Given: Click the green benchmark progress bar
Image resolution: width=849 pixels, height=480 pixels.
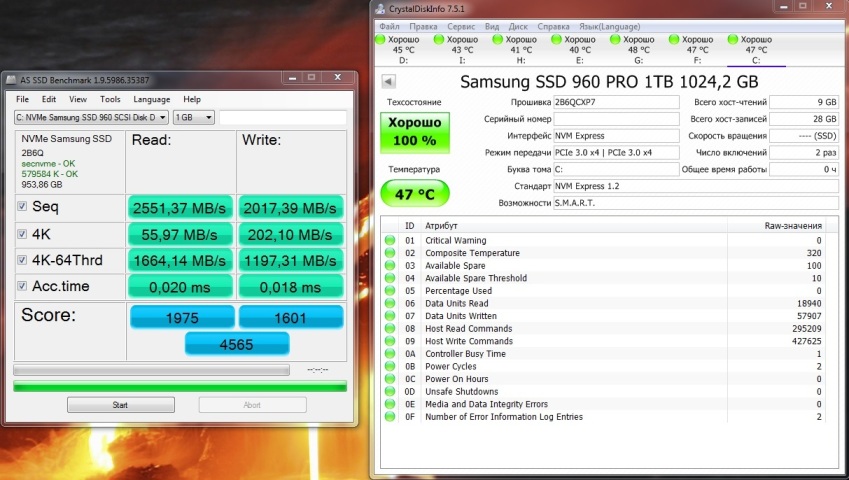Looking at the screenshot, I should coord(180,386).
